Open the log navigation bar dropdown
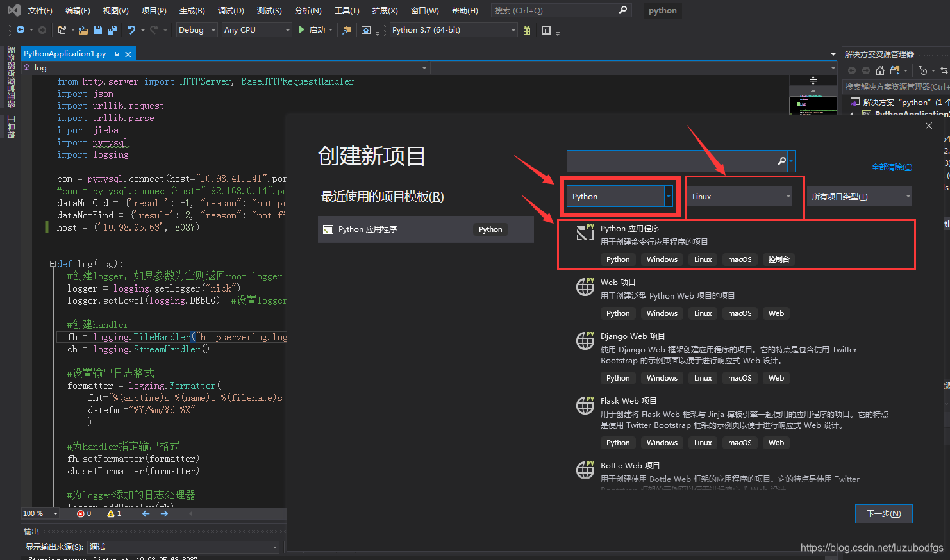The height and width of the screenshot is (560, 950). tap(225, 67)
